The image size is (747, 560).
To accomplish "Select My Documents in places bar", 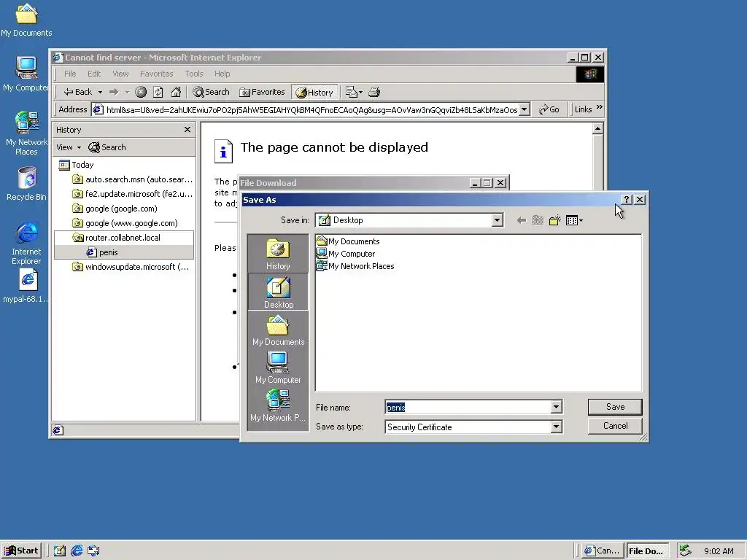I will pos(278,330).
